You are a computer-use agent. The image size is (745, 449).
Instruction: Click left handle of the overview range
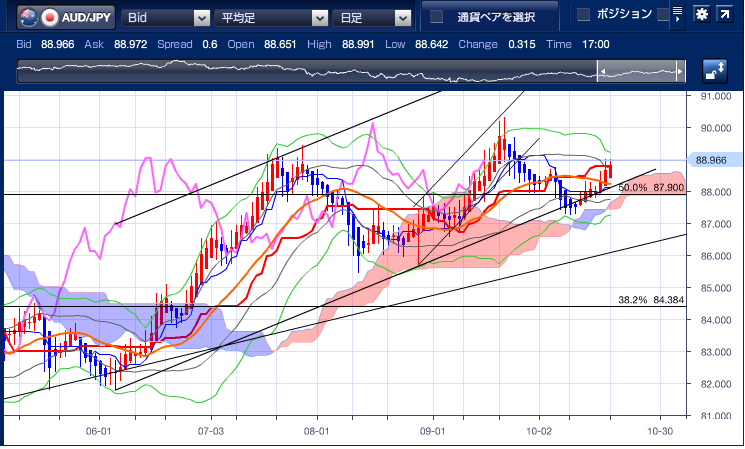pos(600,71)
